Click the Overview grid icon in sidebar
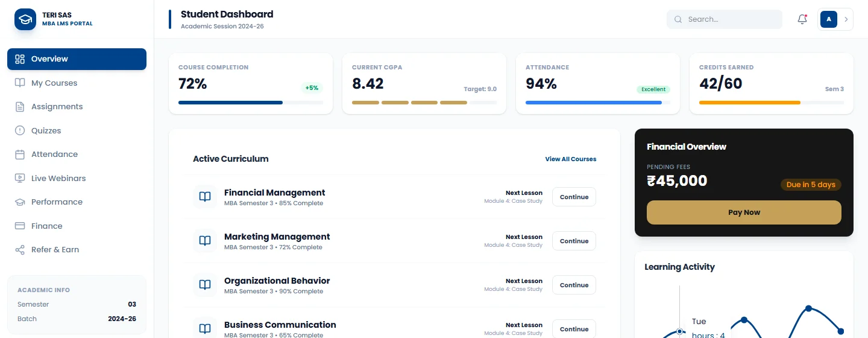This screenshot has height=338, width=868. coord(20,59)
